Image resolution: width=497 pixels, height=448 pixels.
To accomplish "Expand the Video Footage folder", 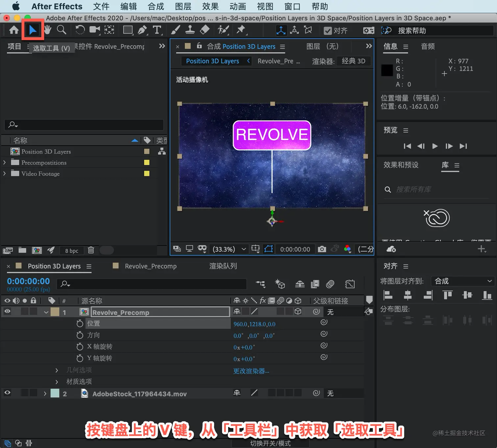I will coord(5,173).
